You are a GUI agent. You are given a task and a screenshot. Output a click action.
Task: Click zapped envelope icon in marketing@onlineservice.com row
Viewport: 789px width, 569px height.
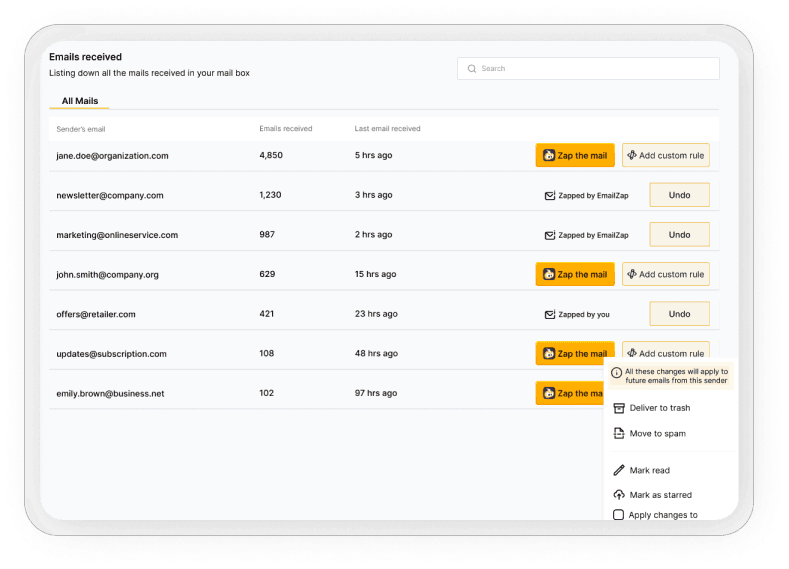coord(549,235)
